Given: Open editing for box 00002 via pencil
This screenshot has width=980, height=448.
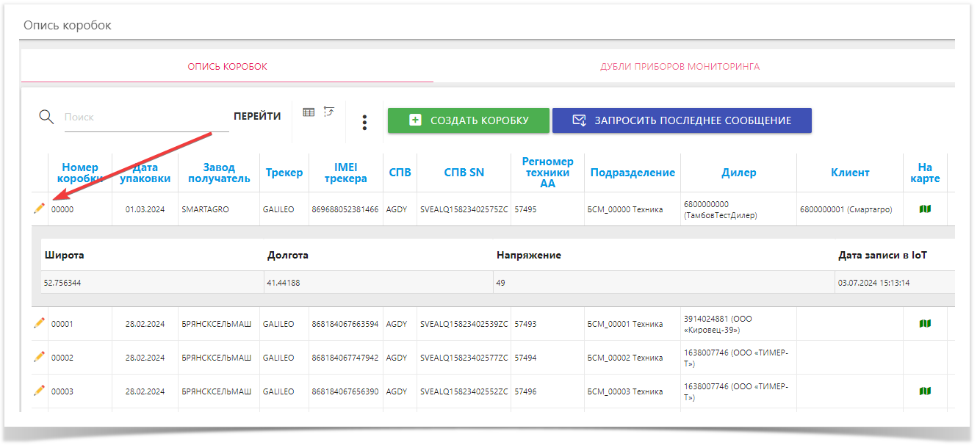Looking at the screenshot, I should coord(39,357).
